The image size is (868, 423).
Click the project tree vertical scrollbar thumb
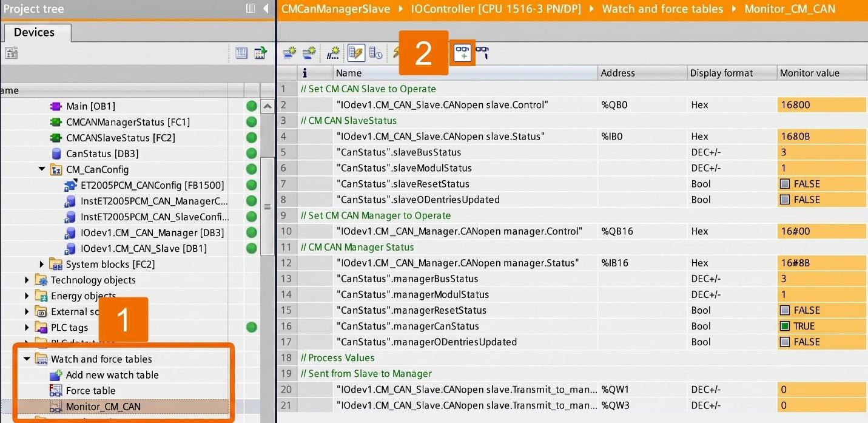click(267, 207)
